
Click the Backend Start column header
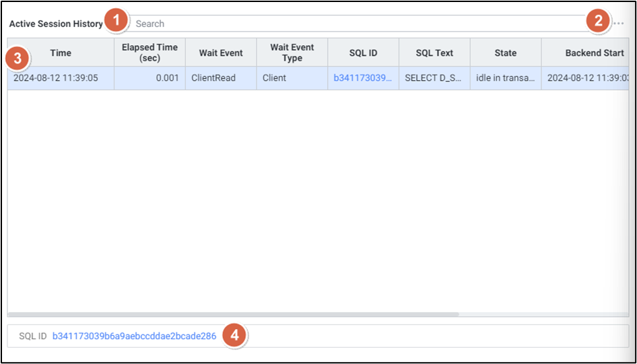584,53
